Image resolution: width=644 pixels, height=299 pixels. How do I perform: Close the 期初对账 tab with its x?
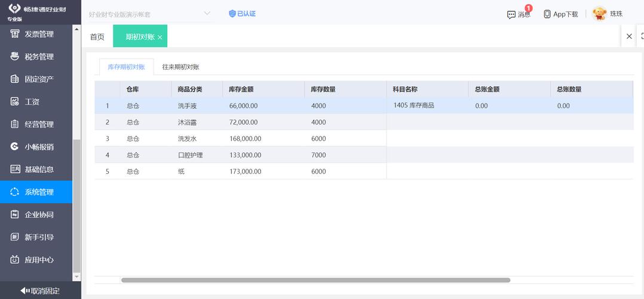click(160, 38)
